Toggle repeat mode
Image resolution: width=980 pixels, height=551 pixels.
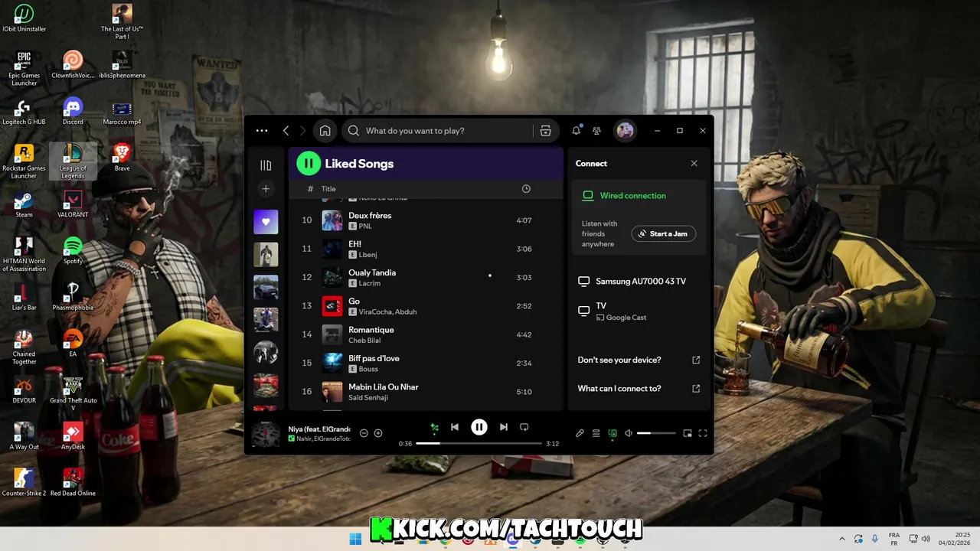[x=524, y=427]
